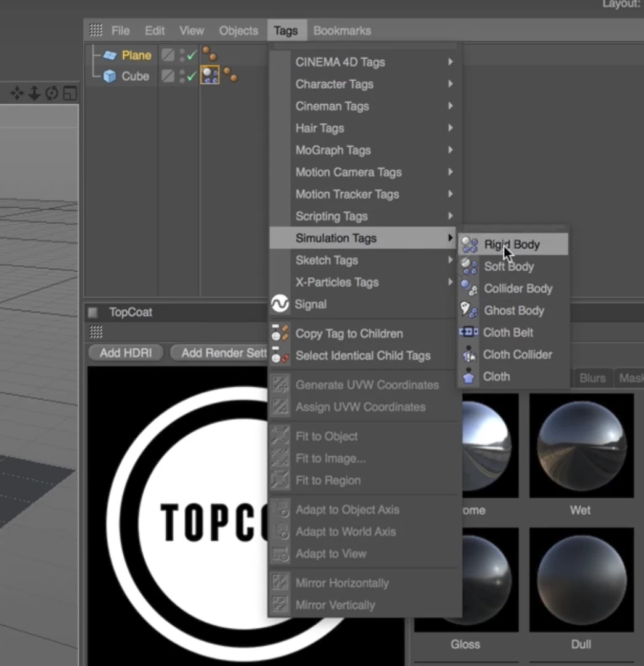644x666 pixels.
Task: Click the Rigid Body icon in the submenu
Action: point(470,245)
